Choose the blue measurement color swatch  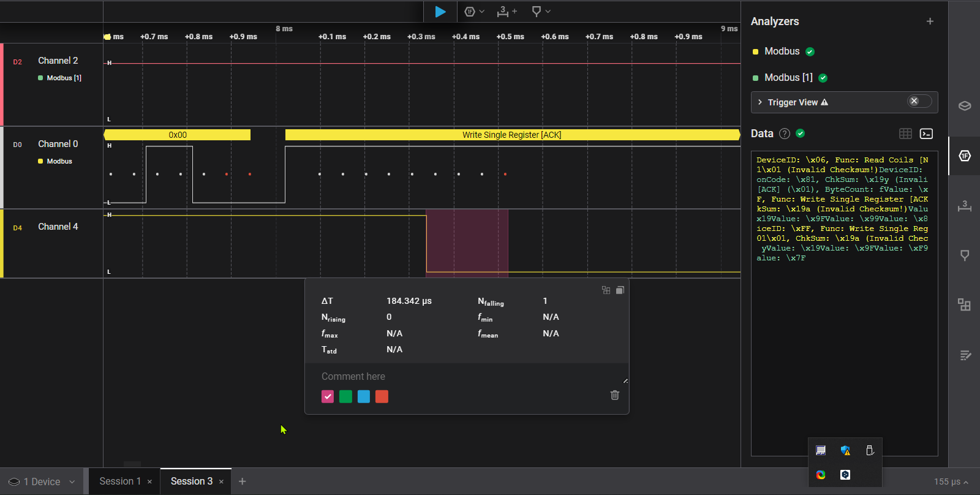pyautogui.click(x=364, y=396)
